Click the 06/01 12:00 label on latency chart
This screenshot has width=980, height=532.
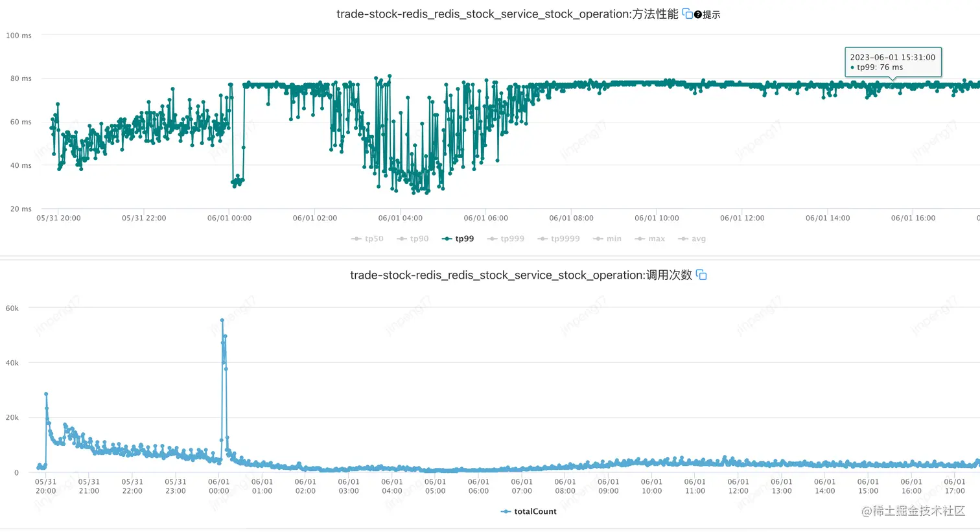click(x=742, y=218)
